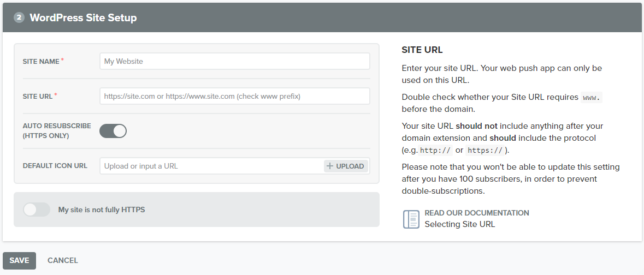This screenshot has height=275, width=644.
Task: Click the SITE URL help panel heading
Action: coord(422,50)
